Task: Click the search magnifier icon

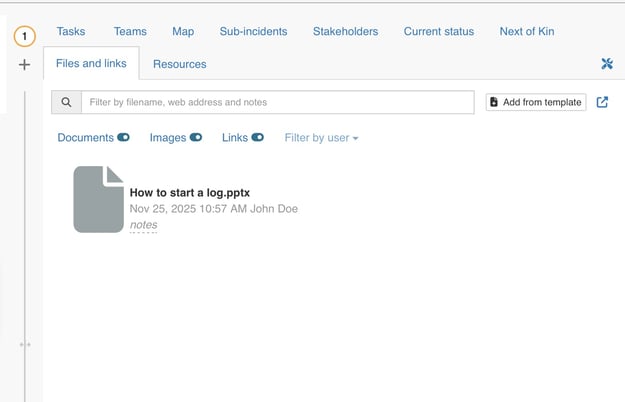Action: pos(66,102)
